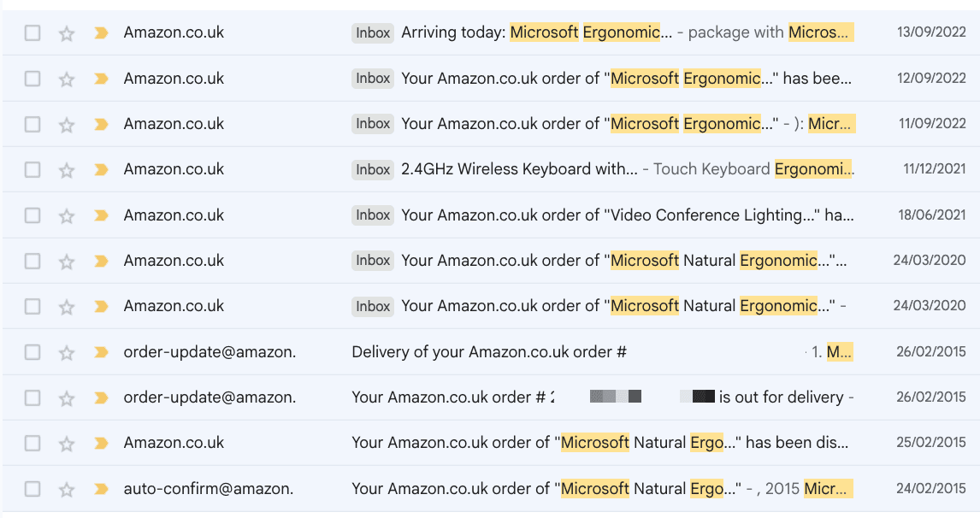
Task: Click the importance marker on the top Amazon email
Action: [100, 32]
